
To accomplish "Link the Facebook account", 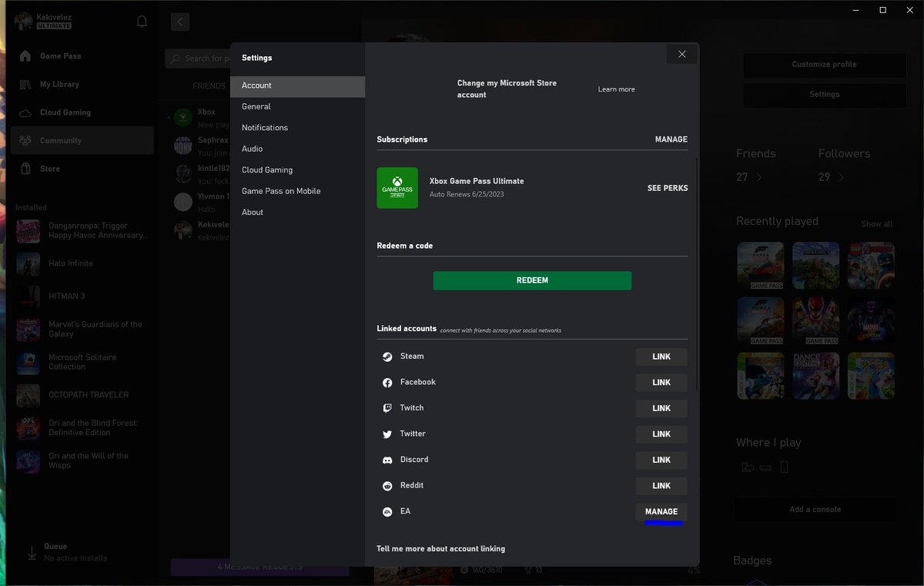I will (x=661, y=383).
